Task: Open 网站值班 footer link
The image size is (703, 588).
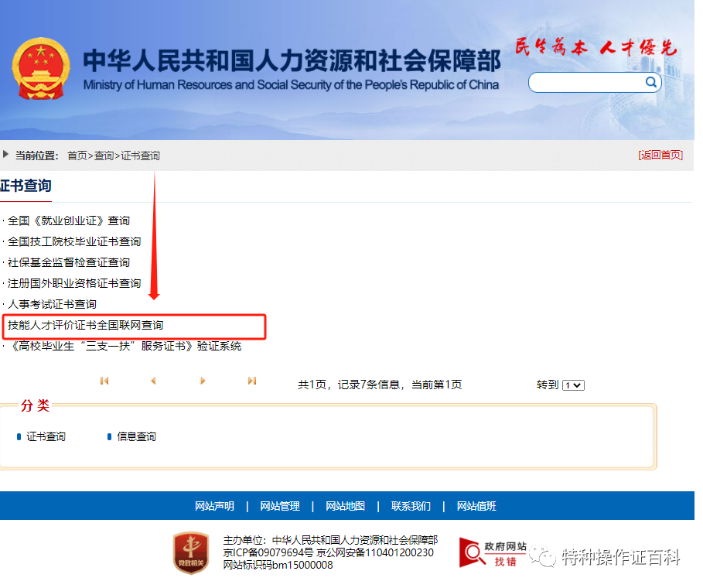Action: point(476,506)
